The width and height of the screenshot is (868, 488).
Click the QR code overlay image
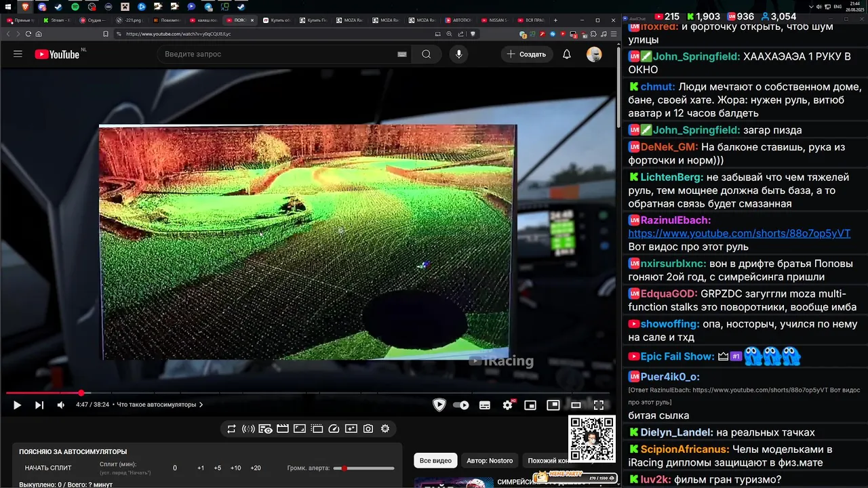pos(591,439)
